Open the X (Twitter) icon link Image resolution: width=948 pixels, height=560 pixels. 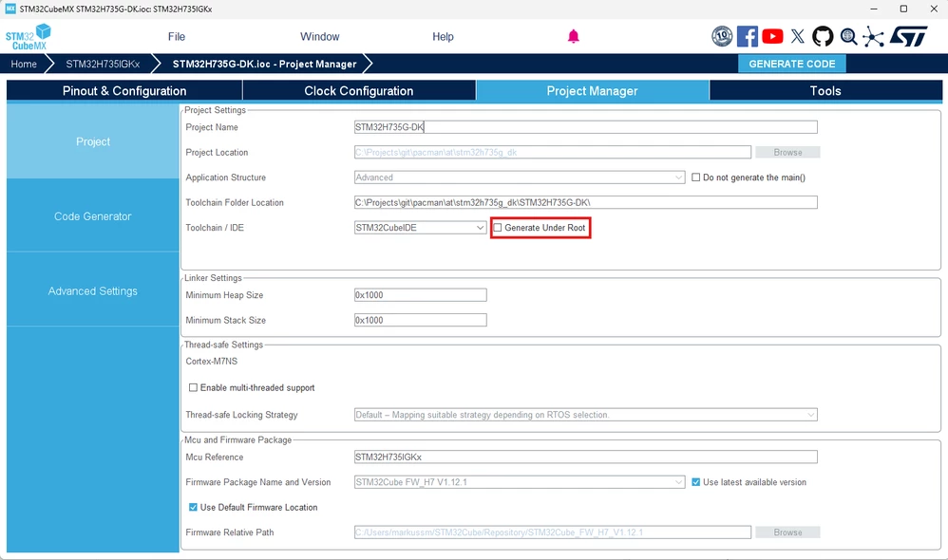pos(798,36)
